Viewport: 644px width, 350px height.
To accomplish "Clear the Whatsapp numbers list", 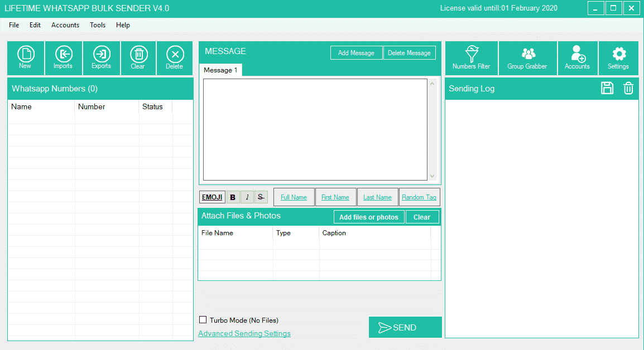I will point(138,57).
